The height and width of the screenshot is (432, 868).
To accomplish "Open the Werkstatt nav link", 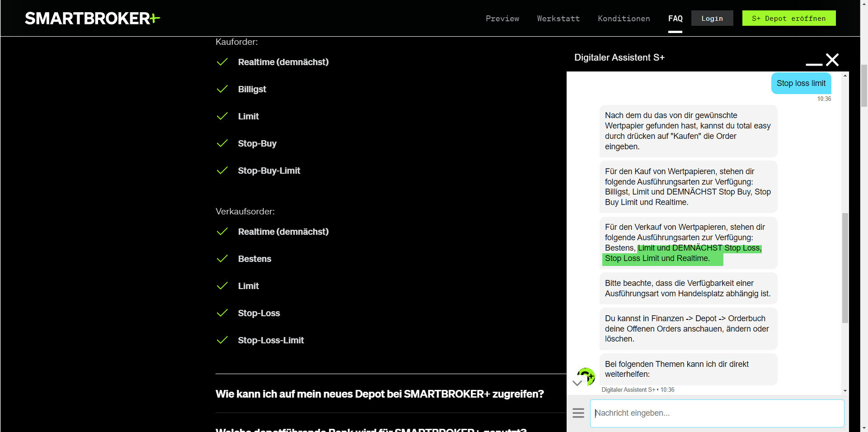I will click(x=558, y=19).
